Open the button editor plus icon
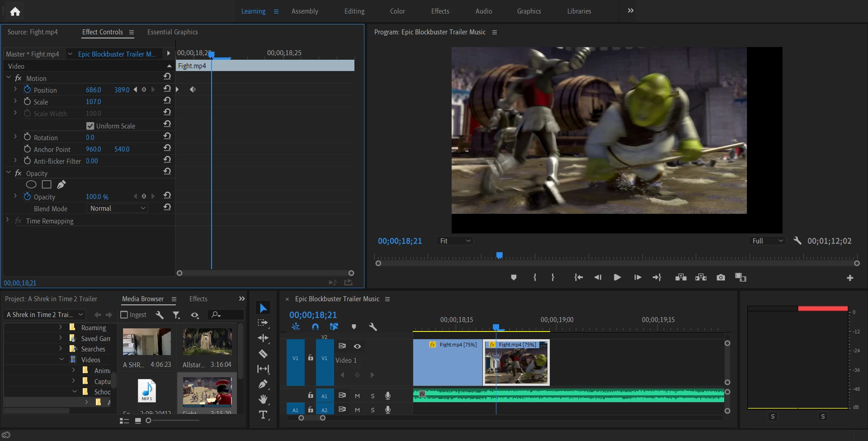868x441 pixels. [x=850, y=278]
